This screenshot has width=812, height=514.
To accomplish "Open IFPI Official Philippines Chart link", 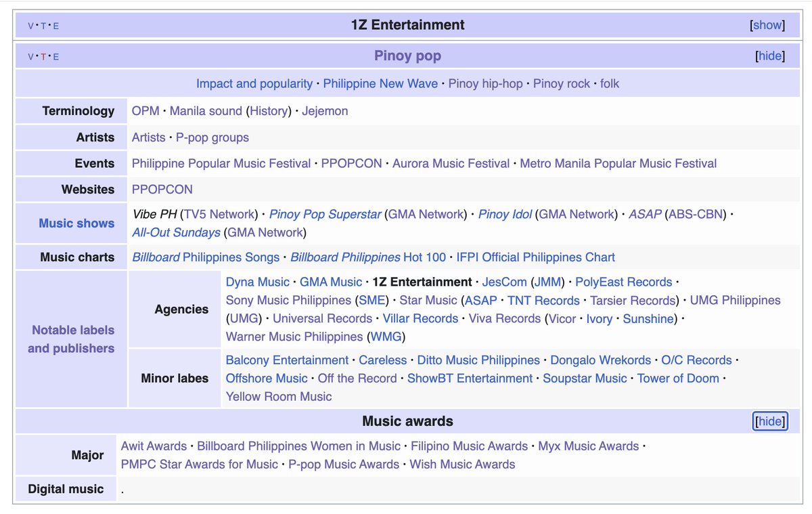I will [x=536, y=257].
